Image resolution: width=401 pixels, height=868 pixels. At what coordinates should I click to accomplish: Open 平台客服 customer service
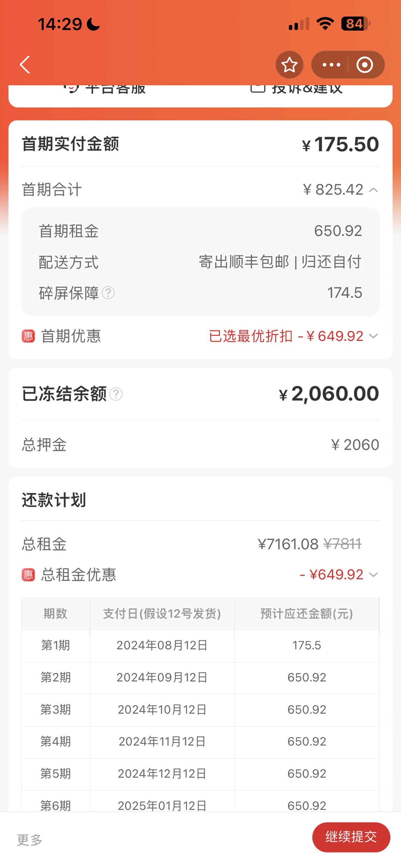coord(105,89)
